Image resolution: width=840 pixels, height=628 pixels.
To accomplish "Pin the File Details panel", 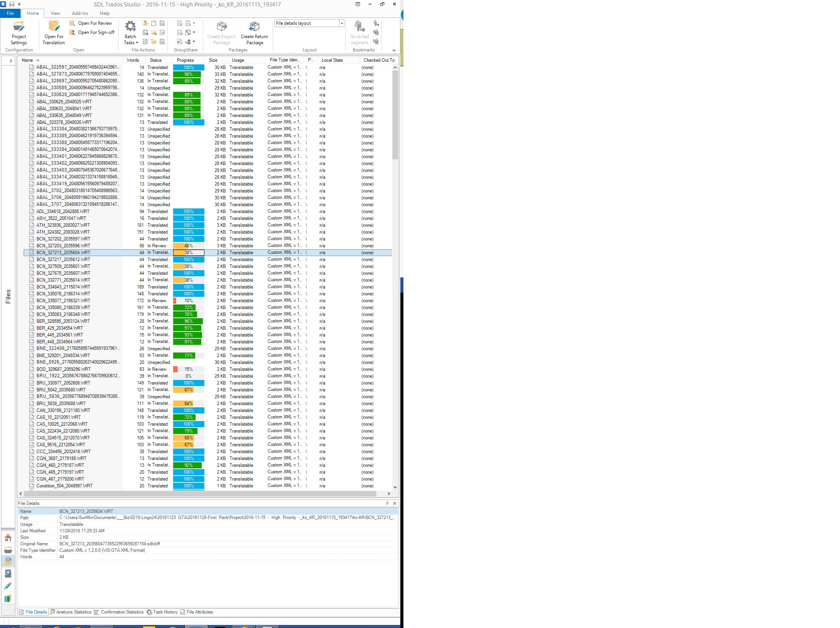I will coord(387,503).
